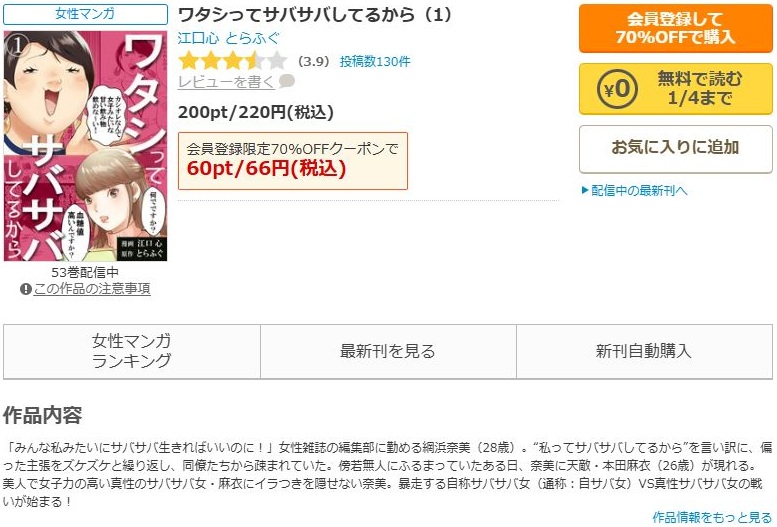Click the exclamation warning icon beside 注意事項
The height and width of the screenshot is (527, 777).
coord(26,289)
